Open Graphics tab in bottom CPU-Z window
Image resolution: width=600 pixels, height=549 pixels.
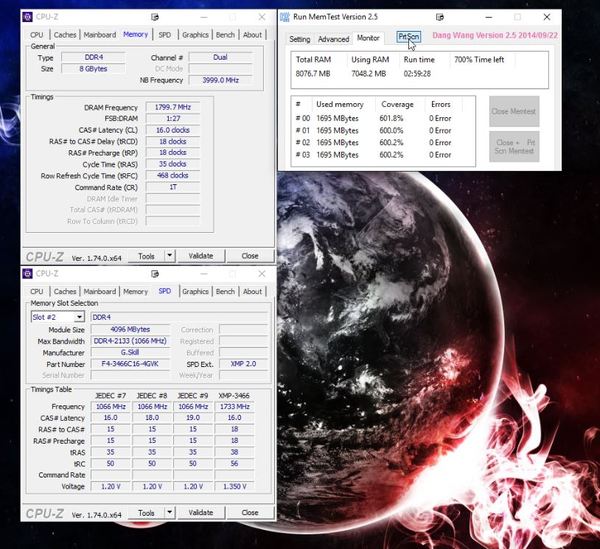195,292
